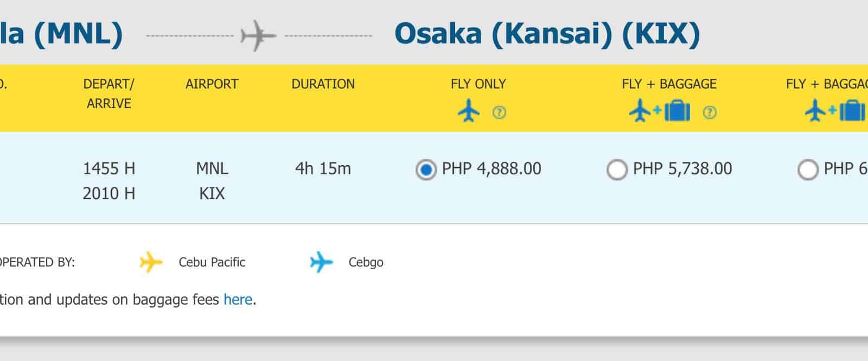This screenshot has height=361, width=868.
Task: Click the Fly + Baggage help question mark
Action: click(710, 112)
